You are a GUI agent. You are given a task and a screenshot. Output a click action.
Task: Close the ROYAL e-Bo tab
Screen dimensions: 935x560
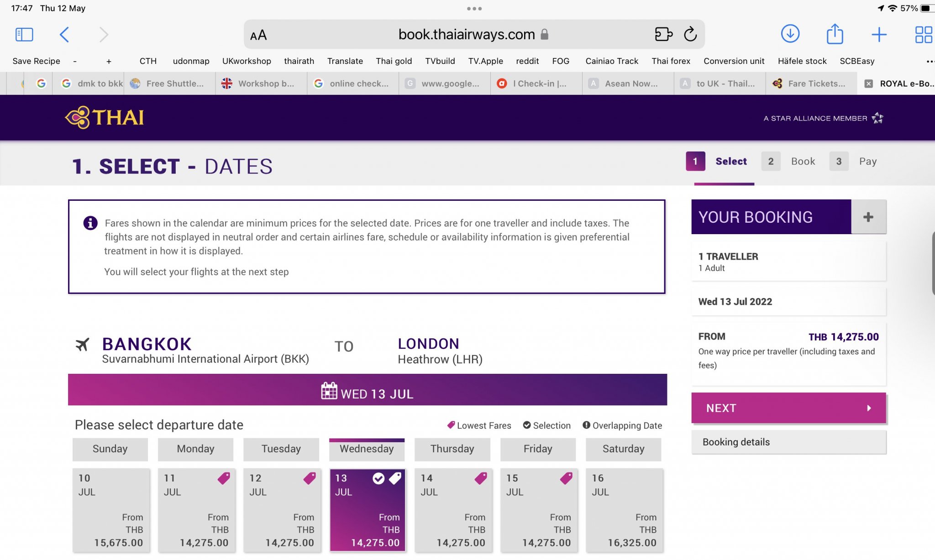click(869, 84)
